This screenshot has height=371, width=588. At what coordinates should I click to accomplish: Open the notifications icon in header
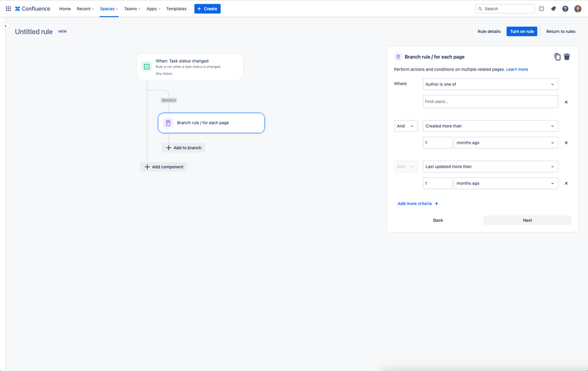(x=553, y=9)
